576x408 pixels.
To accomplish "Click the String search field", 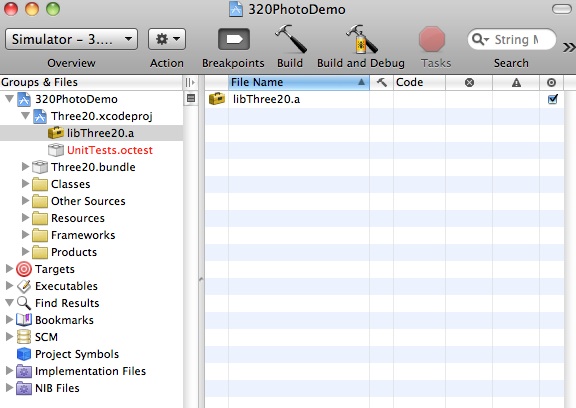I will [512, 39].
